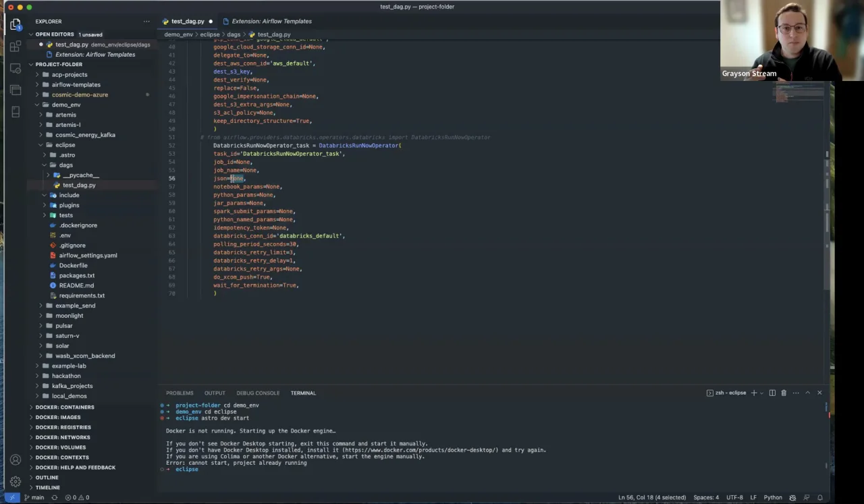This screenshot has width=864, height=504.
Task: Switch to the PROBLEMS tab
Action: point(180,393)
